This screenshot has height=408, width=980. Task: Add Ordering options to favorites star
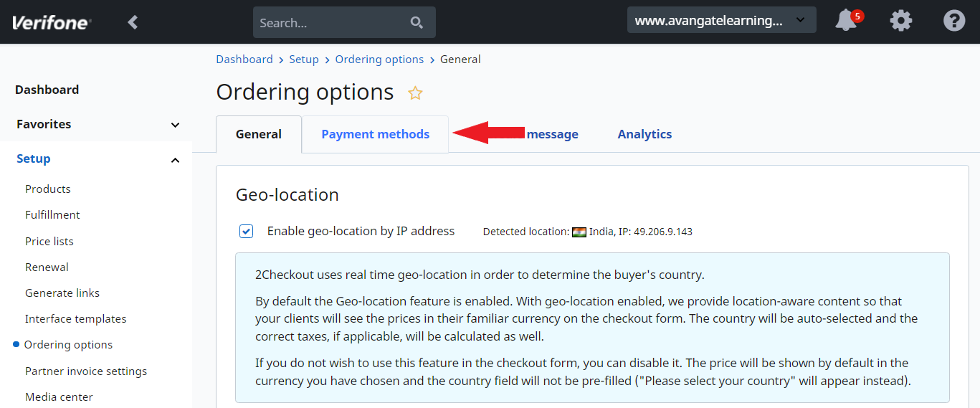pos(415,92)
